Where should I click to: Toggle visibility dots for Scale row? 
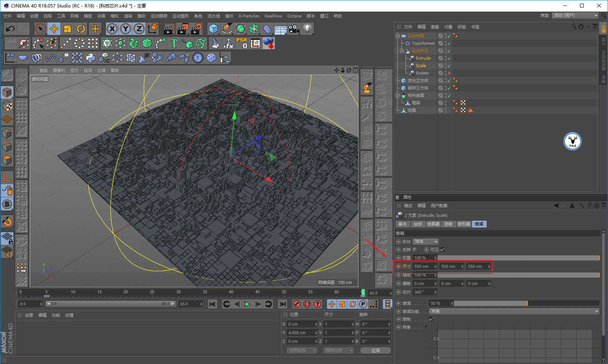[445, 66]
